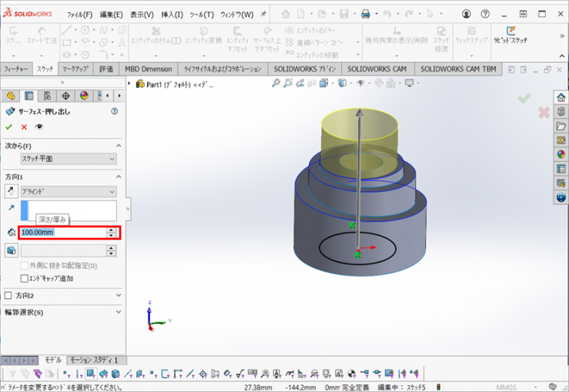
Task: Click the draft on/off icon button
Action: coord(11,250)
